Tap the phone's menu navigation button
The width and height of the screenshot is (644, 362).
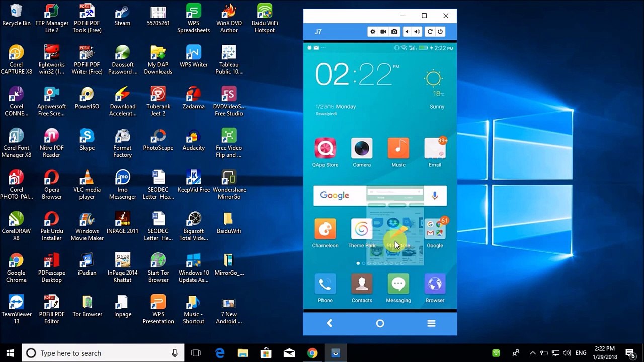(x=431, y=323)
